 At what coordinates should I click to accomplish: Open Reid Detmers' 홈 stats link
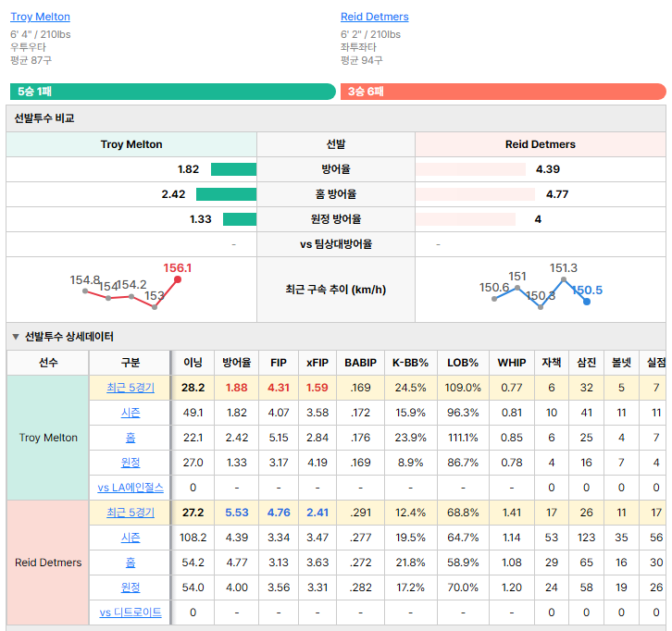pos(131,563)
